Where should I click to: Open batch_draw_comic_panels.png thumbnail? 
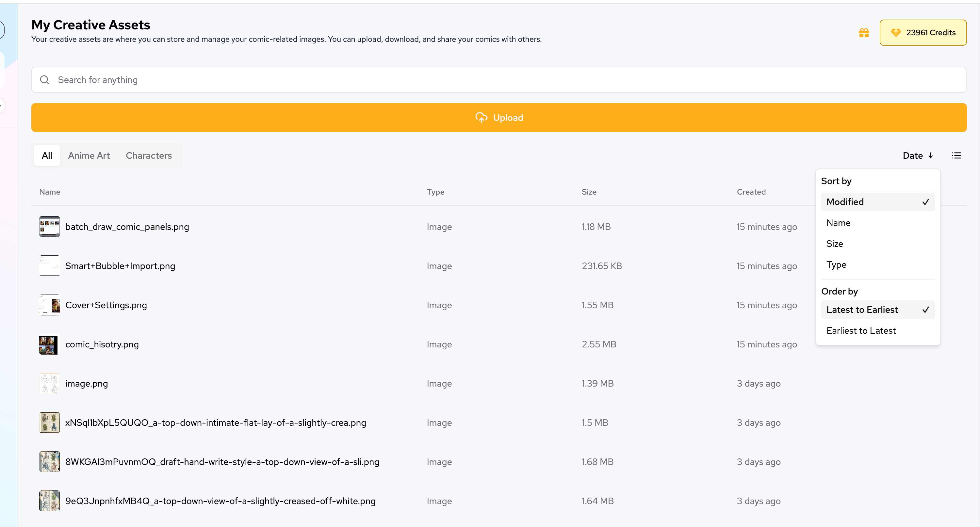point(49,227)
